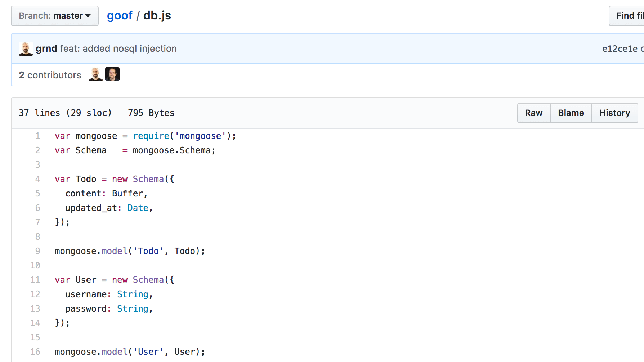Image resolution: width=644 pixels, height=362 pixels.
Task: Click the commit hash e12ce1e
Action: (x=620, y=49)
